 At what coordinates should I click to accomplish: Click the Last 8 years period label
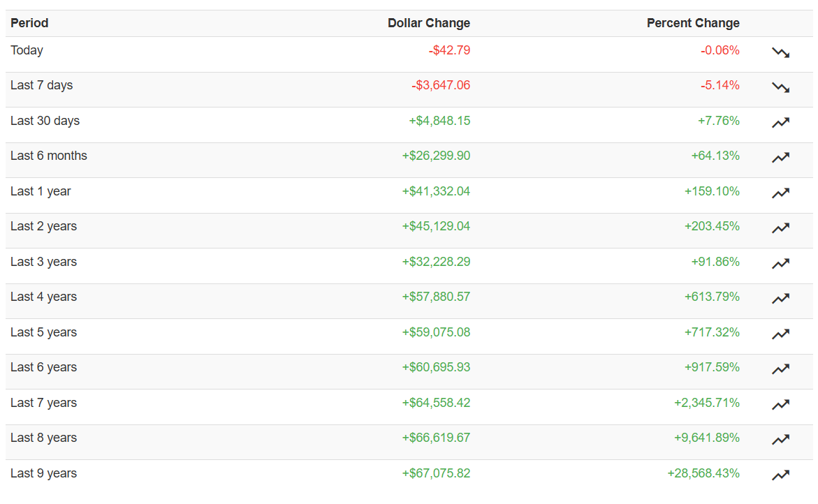(43, 438)
